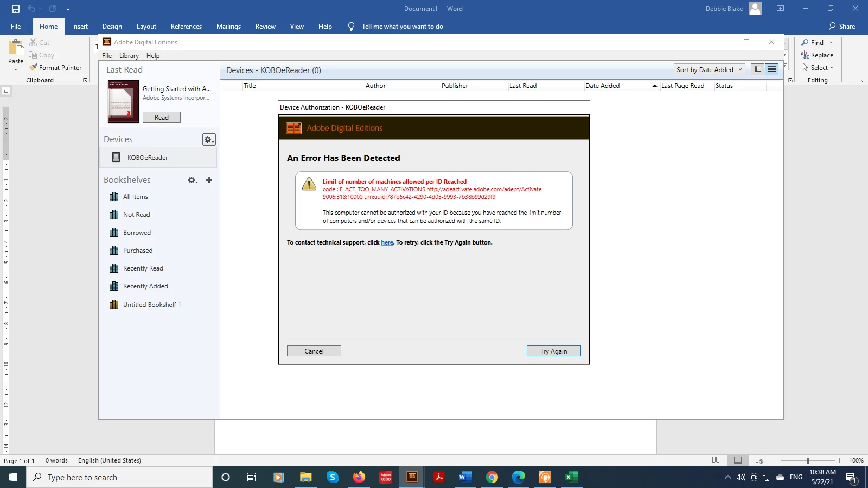
Task: Open the Clipboard pane launcher
Action: 85,80
